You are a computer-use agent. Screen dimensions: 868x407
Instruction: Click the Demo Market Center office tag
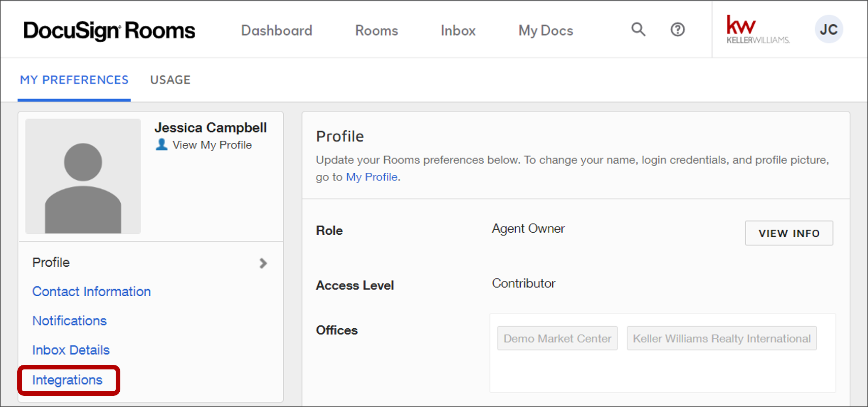(557, 338)
